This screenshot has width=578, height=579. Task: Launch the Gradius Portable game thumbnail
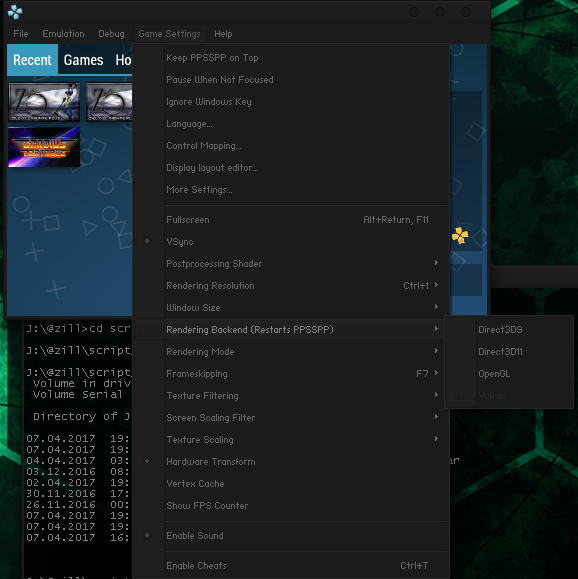coord(44,147)
